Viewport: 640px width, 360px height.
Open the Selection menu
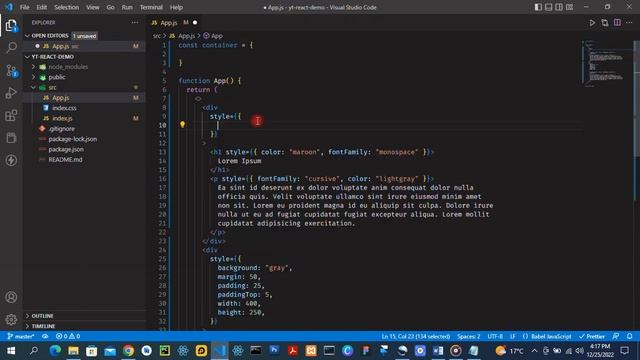[66, 7]
